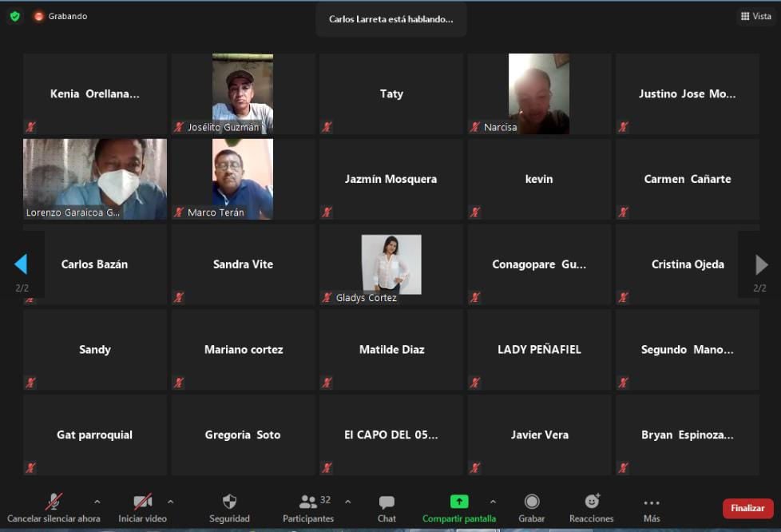Viewport: 781px width, 532px height.
Task: Click the Grabando recording indicator
Action: (61, 16)
